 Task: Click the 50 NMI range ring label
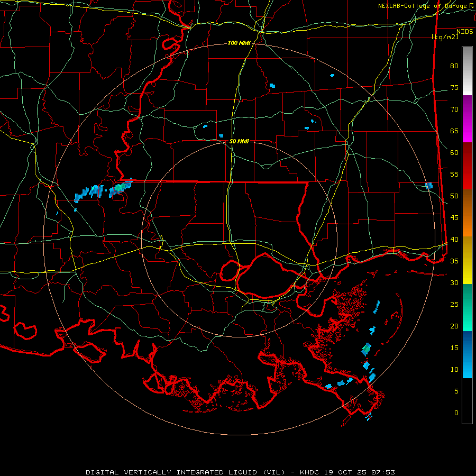pyautogui.click(x=239, y=141)
